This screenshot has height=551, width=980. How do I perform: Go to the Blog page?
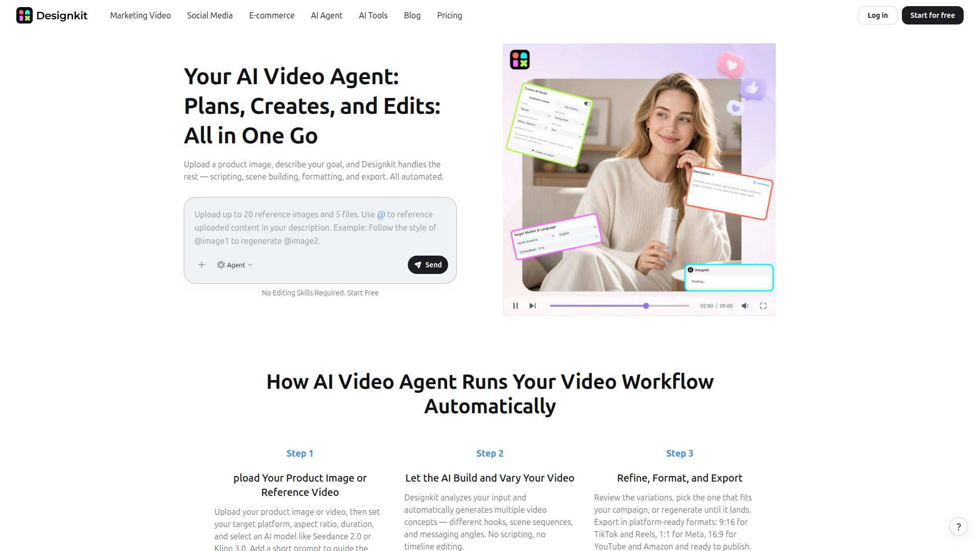[x=412, y=15]
